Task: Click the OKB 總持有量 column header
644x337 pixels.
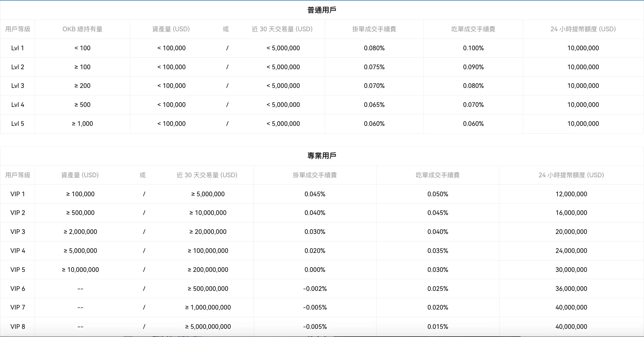Action: pos(82,29)
